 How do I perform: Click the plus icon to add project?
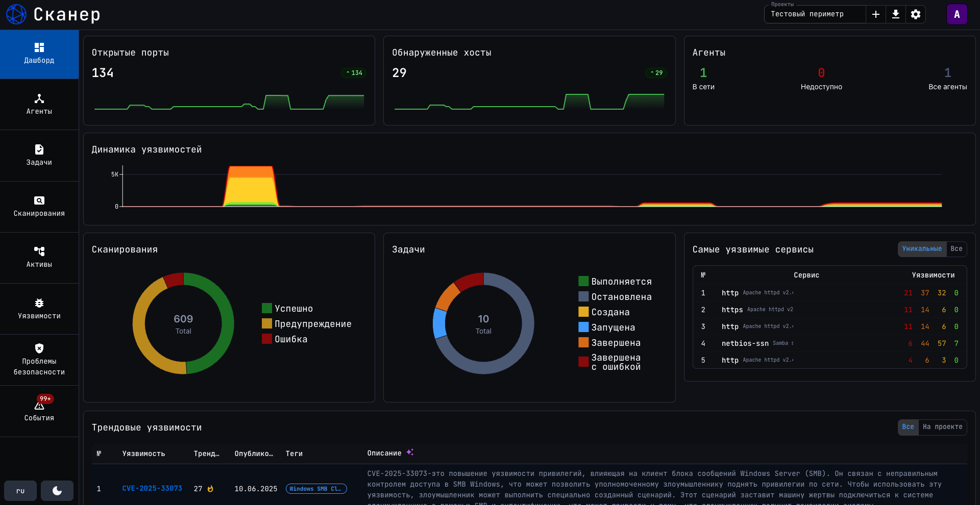pyautogui.click(x=876, y=14)
